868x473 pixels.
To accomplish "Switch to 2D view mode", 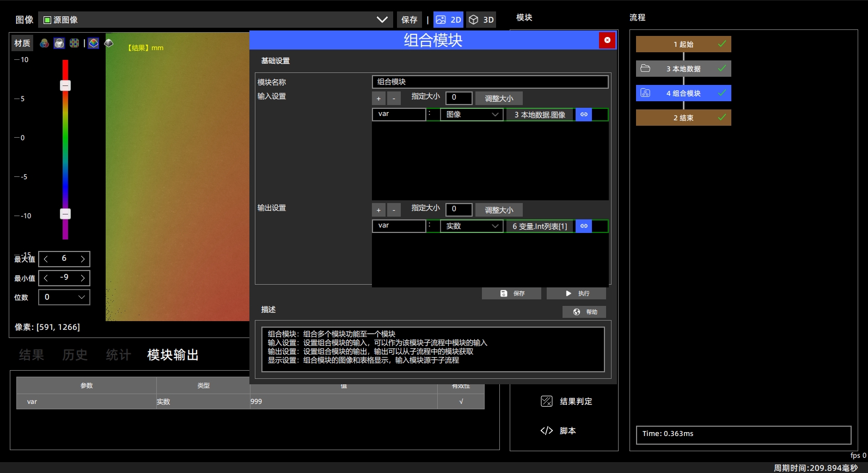I will 449,20.
